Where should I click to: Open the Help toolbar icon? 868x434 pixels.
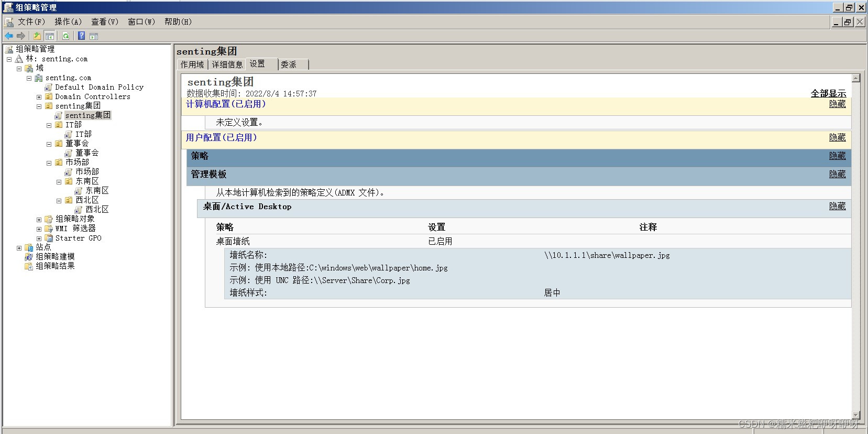pos(81,36)
